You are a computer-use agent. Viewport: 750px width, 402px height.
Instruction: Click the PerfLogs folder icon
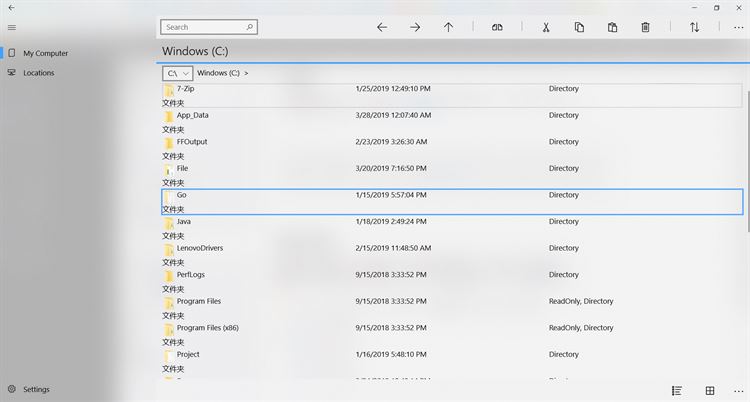[168, 276]
